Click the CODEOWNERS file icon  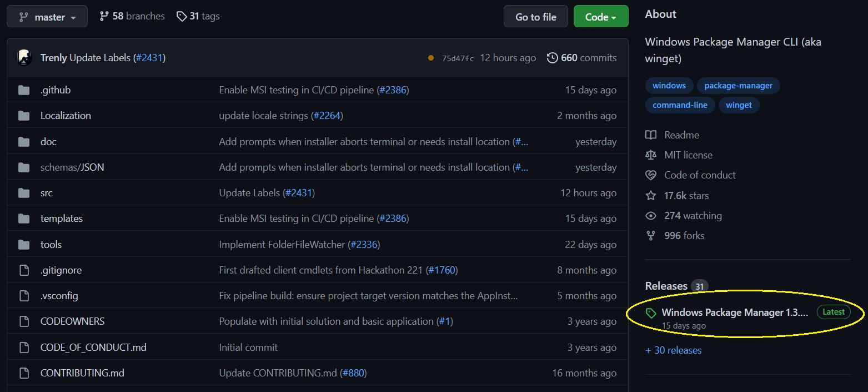[24, 321]
